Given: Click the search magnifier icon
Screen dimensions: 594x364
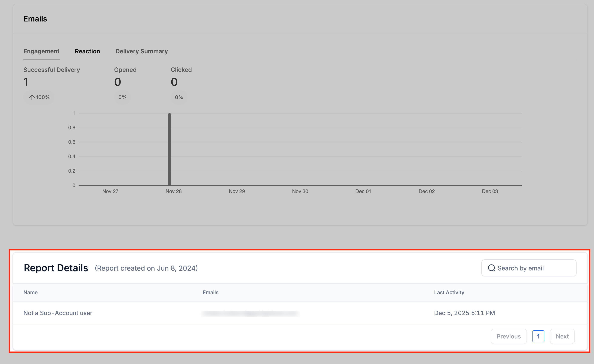Looking at the screenshot, I should click(491, 268).
